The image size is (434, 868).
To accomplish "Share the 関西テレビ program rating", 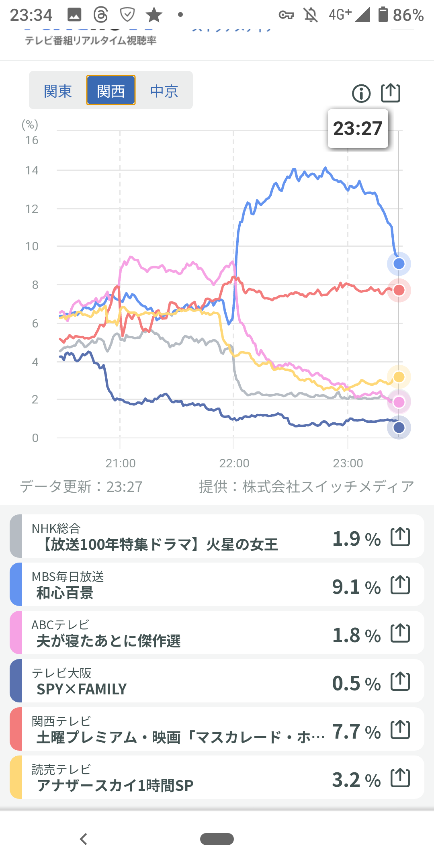I will pyautogui.click(x=400, y=730).
